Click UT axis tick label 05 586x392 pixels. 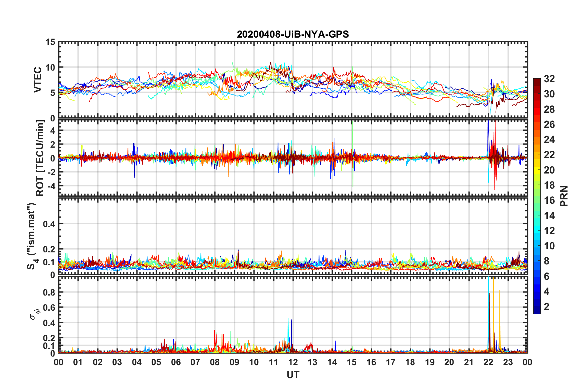coord(156,362)
